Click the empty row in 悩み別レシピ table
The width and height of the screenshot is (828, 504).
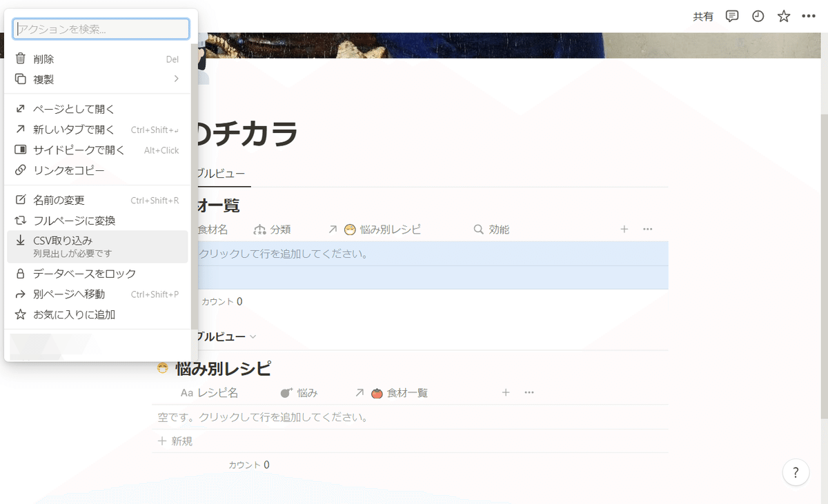coord(410,417)
